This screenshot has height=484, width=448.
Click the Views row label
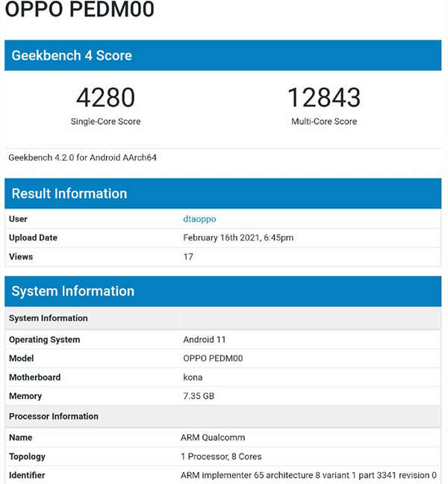(x=21, y=257)
